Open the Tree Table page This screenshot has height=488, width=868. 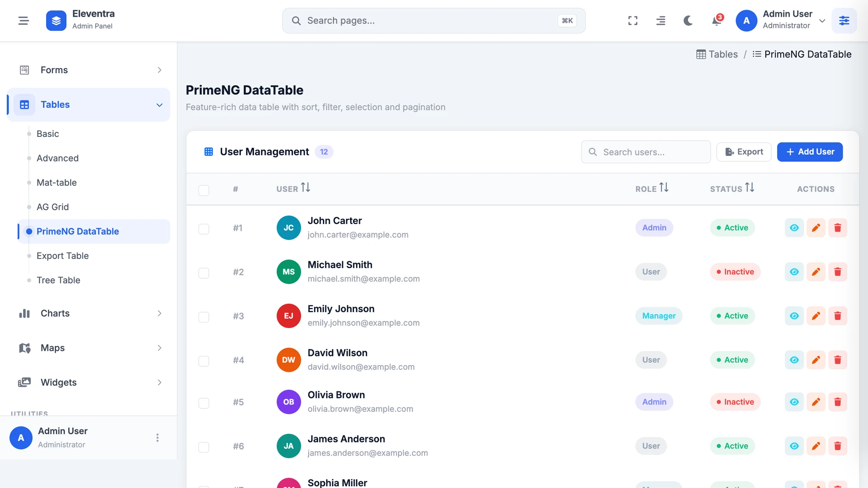tap(58, 280)
